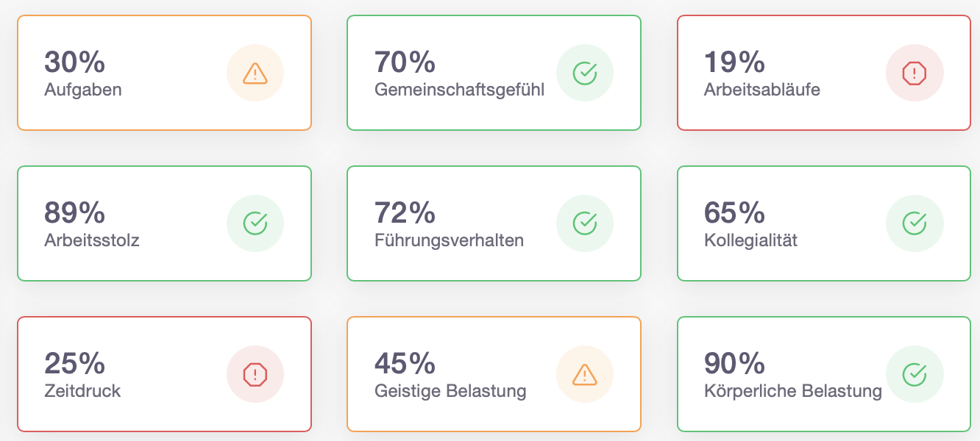Open the Arbeitsabläufe label text

(x=762, y=90)
